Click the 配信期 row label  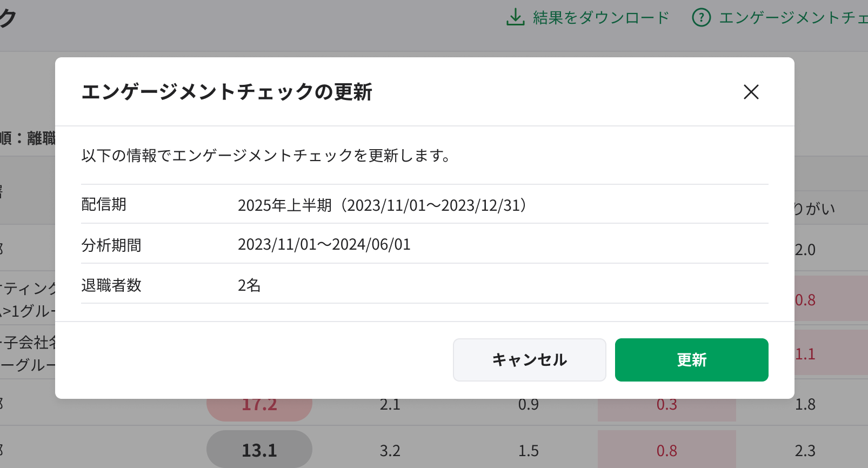pos(104,204)
